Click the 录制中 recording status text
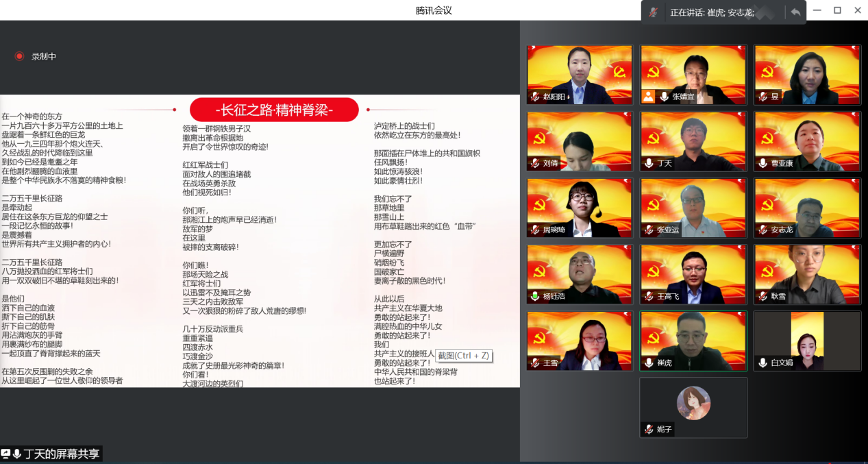Screen dimensions: 868x464 (x=44, y=56)
